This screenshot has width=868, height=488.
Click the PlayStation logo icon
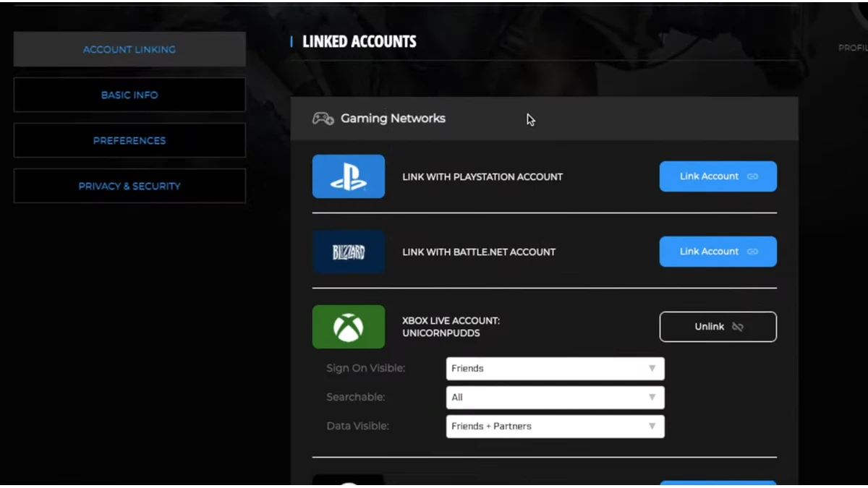coord(349,176)
